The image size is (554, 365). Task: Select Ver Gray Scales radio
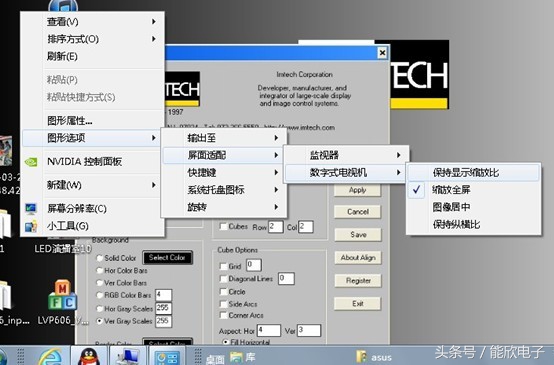(100, 321)
